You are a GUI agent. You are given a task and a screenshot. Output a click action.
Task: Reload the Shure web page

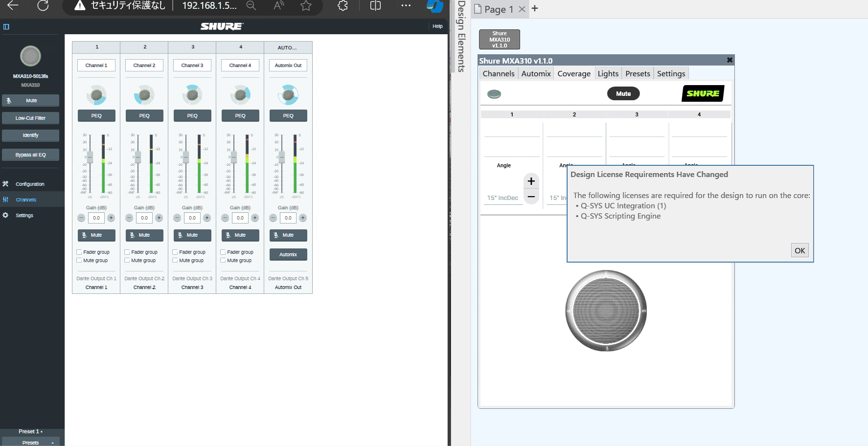43,5
